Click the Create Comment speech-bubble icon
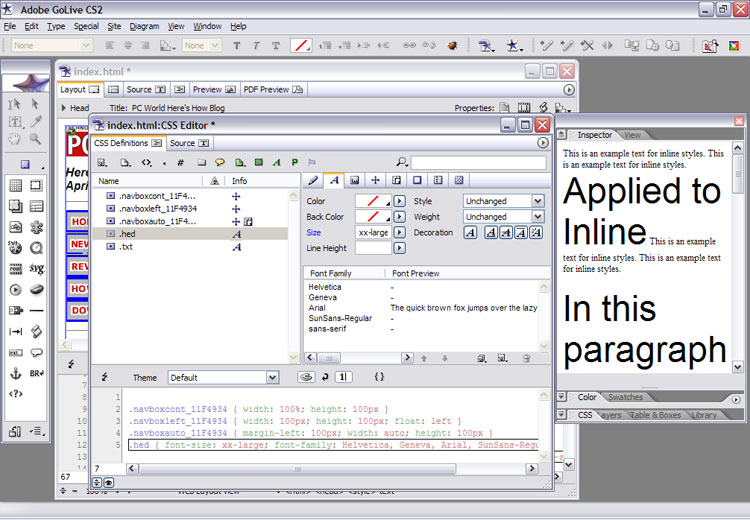This screenshot has height=520, width=750. 219,162
